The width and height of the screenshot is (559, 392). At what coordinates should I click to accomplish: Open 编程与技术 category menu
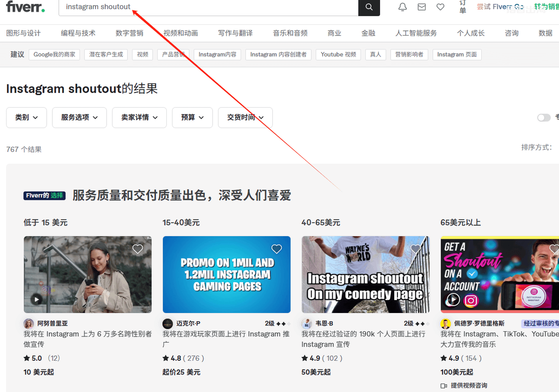tap(78, 33)
